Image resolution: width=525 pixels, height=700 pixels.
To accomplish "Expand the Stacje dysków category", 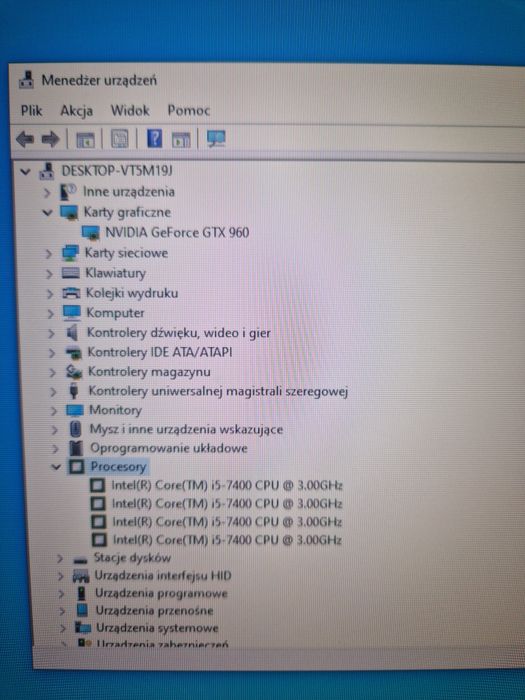I will 59,558.
